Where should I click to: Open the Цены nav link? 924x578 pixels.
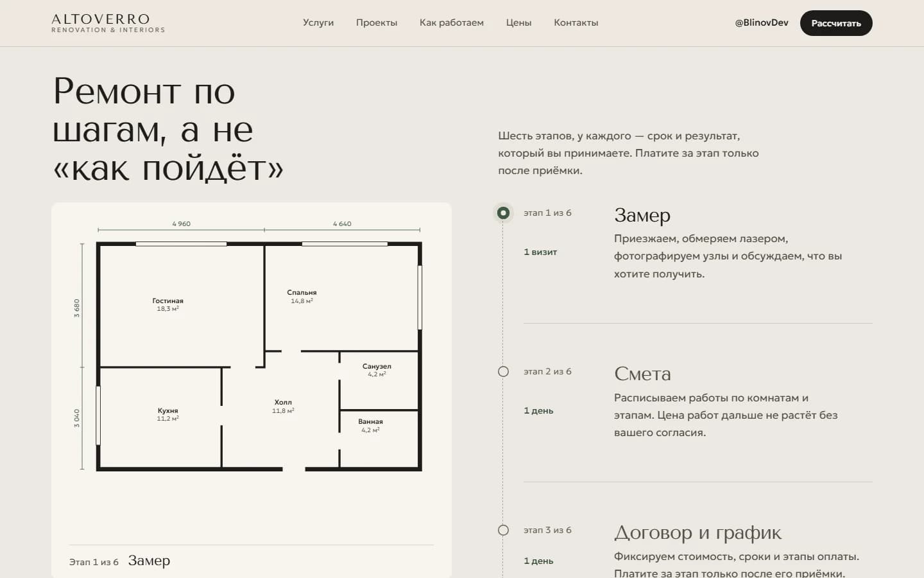point(518,22)
